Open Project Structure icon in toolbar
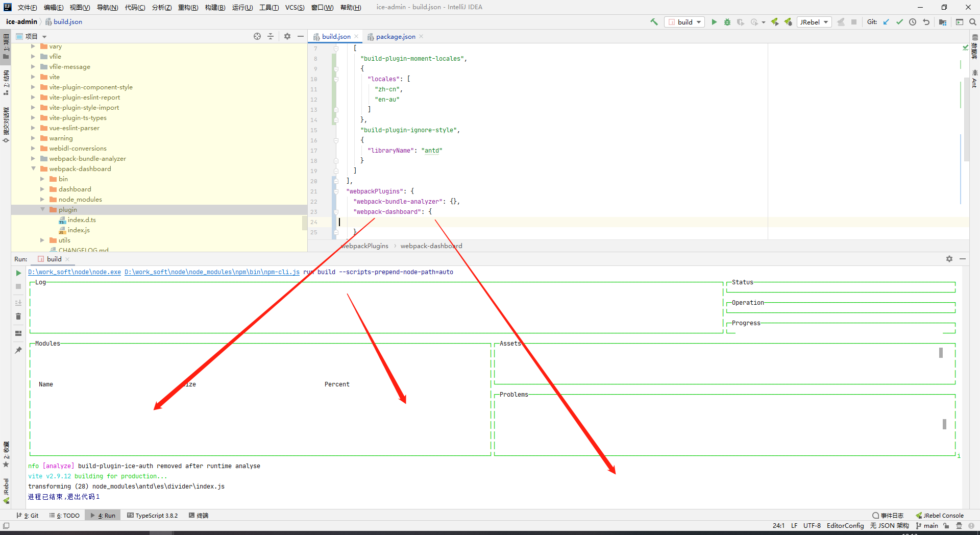 coord(942,22)
